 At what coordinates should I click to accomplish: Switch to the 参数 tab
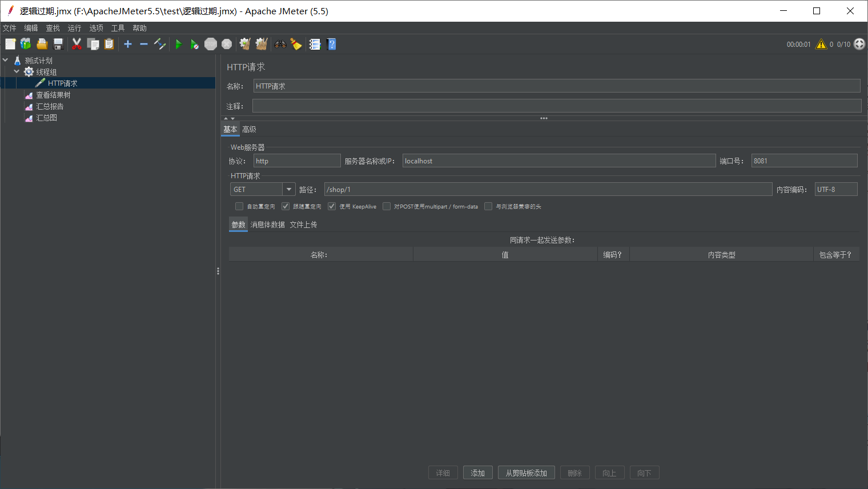[x=238, y=225]
